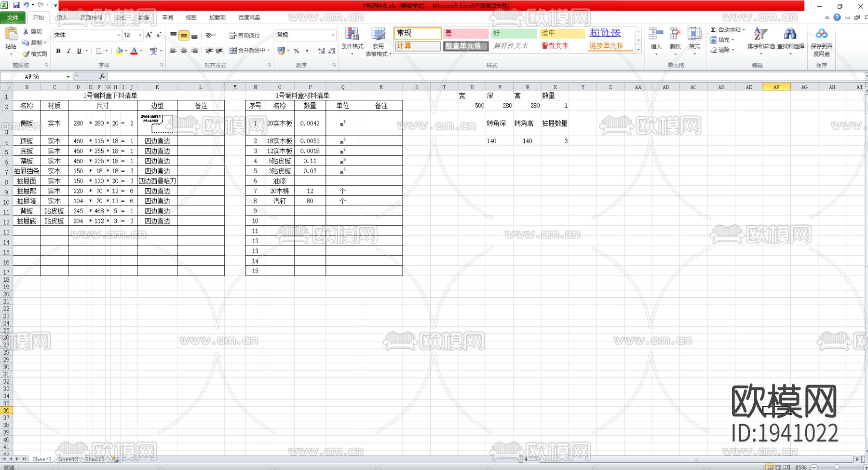The width and height of the screenshot is (868, 470).
Task: Open Conditional Formatting (条件格式)
Action: (x=352, y=41)
